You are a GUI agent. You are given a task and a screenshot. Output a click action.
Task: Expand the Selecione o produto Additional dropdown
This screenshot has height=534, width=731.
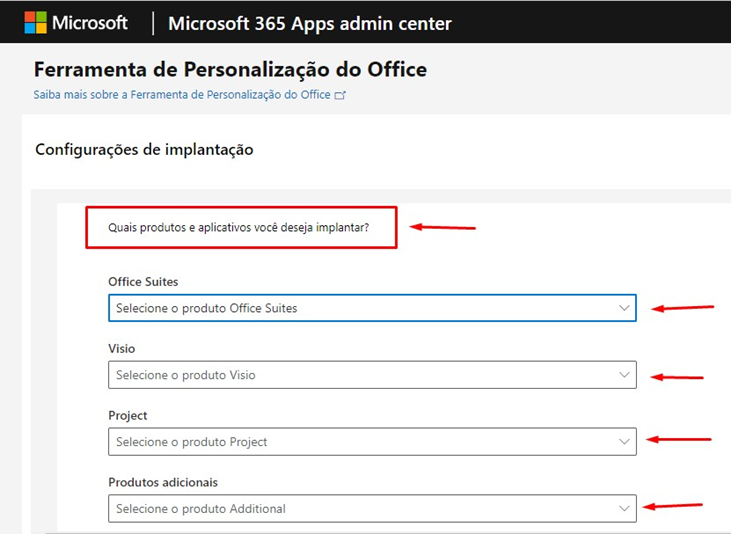[x=372, y=508]
